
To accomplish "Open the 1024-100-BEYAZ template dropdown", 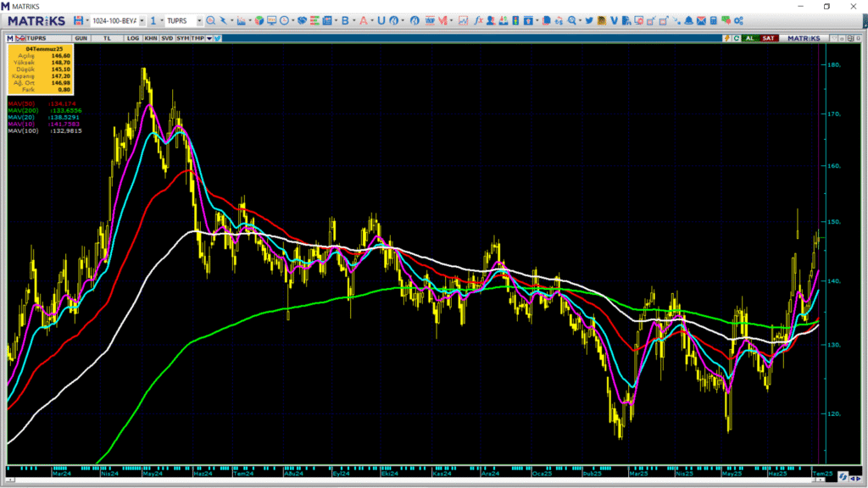I will pyautogui.click(x=142, y=20).
